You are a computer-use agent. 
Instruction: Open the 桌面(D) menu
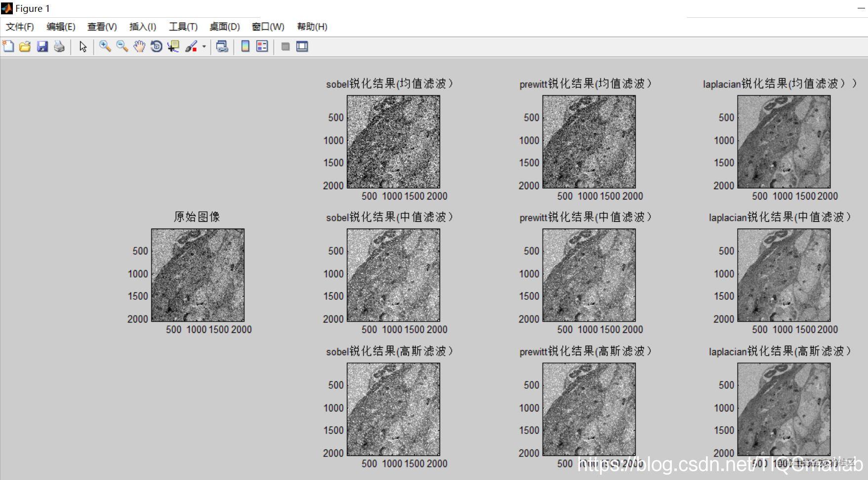(225, 27)
